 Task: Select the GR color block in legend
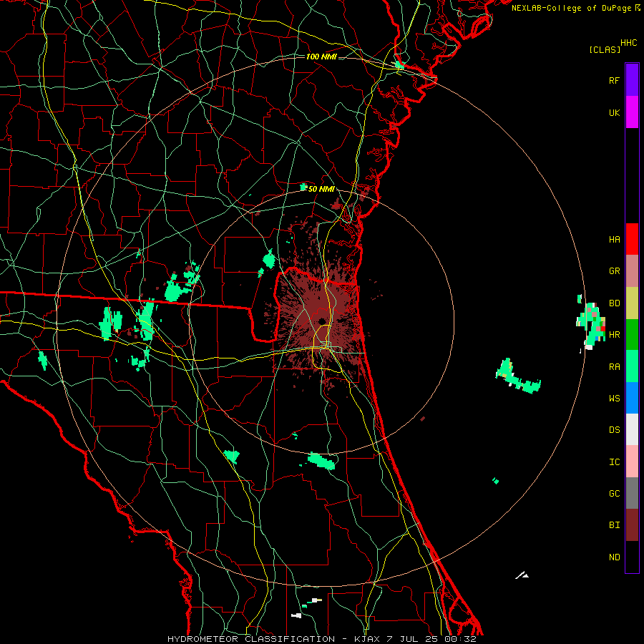point(632,271)
